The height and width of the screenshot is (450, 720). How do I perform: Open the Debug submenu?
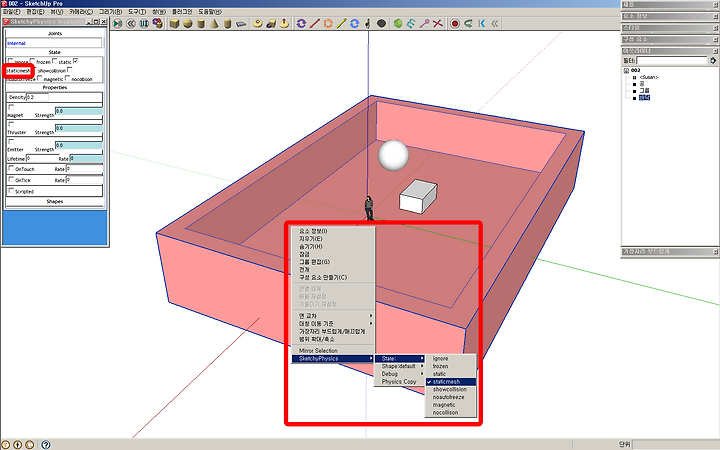[x=399, y=374]
